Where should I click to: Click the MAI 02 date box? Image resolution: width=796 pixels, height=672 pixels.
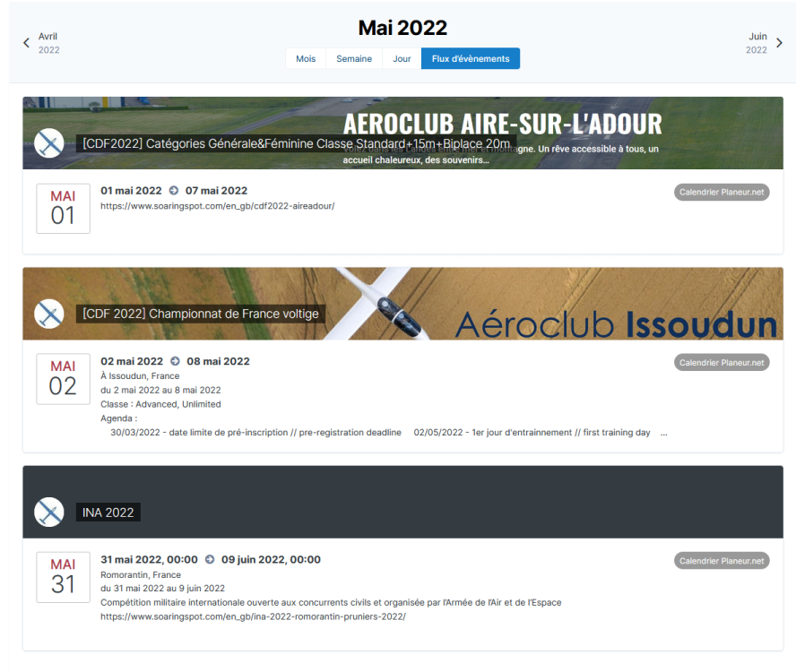(x=63, y=379)
